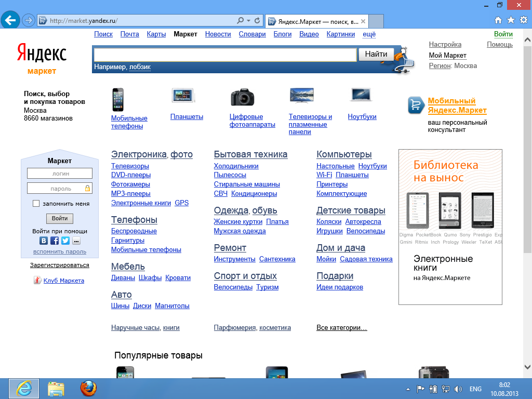Open File Explorer from the taskbar
Viewport: 532px width, 399px height.
pyautogui.click(x=56, y=389)
